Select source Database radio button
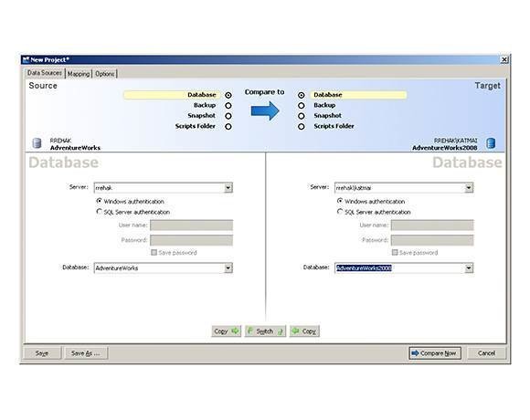 (228, 95)
